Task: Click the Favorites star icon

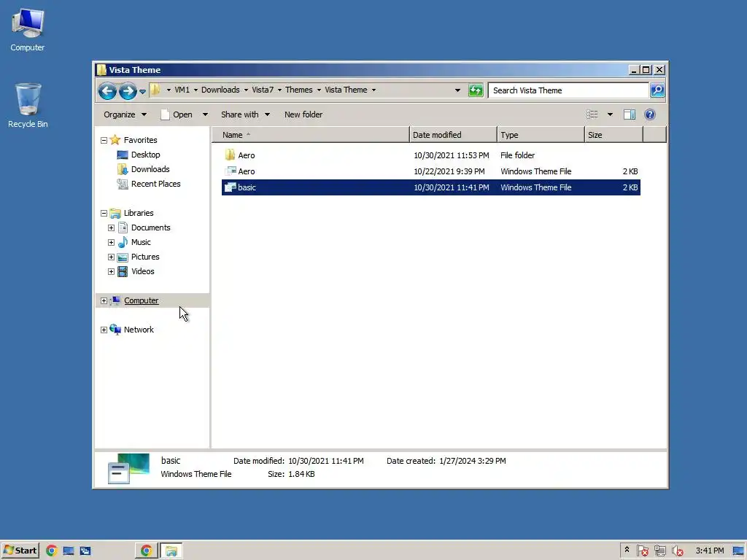Action: tap(115, 139)
